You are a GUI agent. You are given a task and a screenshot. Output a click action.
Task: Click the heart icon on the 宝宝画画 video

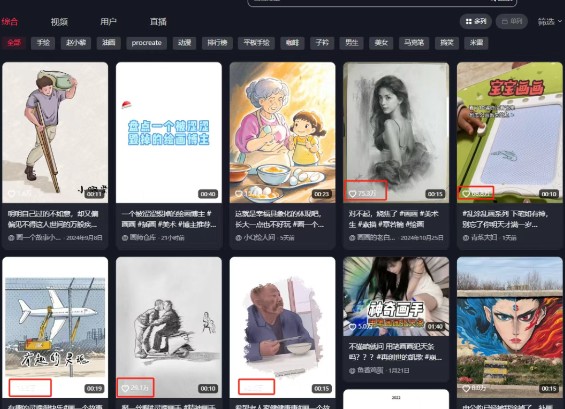pos(466,194)
